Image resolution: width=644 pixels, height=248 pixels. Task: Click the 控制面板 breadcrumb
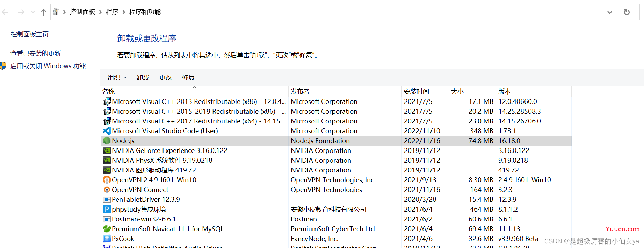[82, 12]
